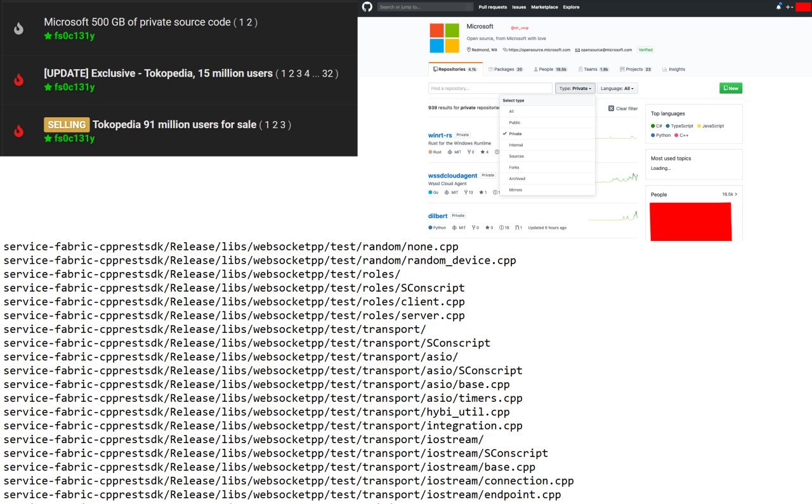
Task: Click the pull request count on dilbert row
Action: point(519,228)
